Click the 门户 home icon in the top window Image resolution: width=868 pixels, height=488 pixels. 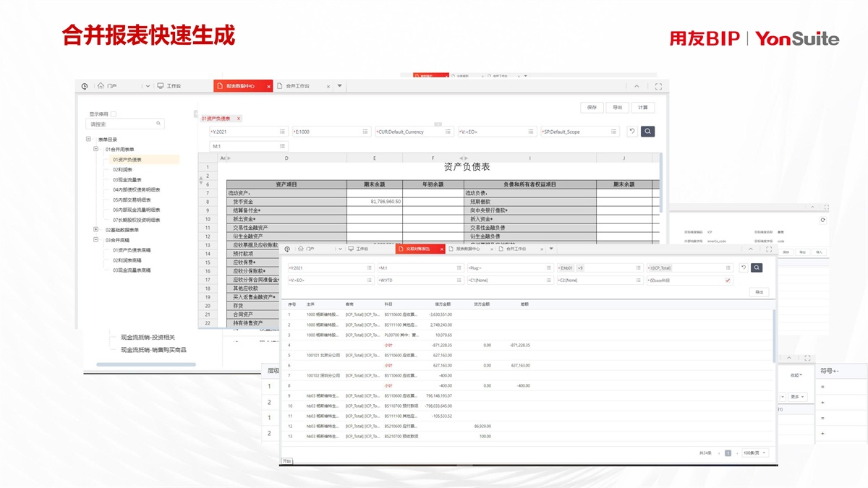pos(101,86)
